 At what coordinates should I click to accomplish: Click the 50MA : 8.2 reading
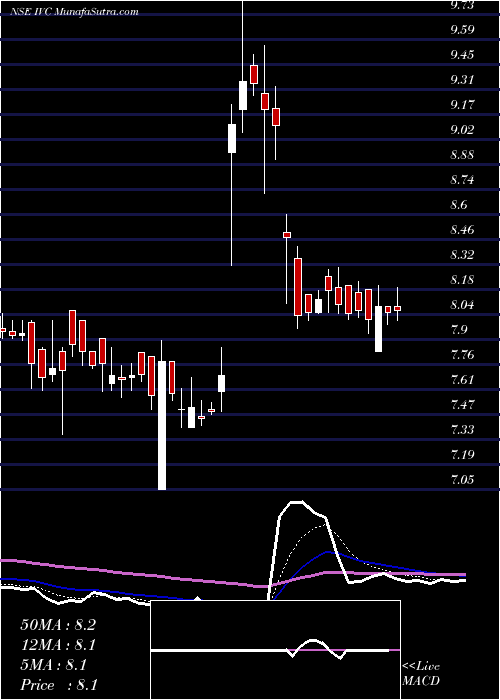[x=58, y=625]
